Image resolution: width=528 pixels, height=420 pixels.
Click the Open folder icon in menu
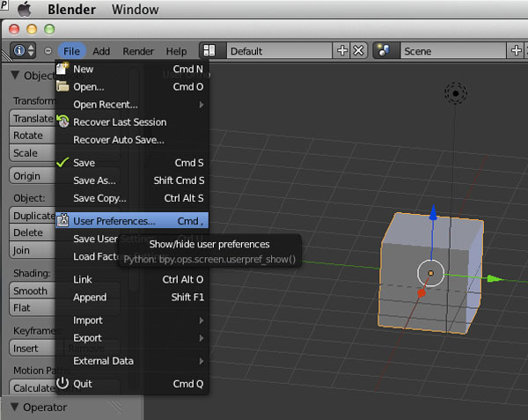(x=62, y=86)
